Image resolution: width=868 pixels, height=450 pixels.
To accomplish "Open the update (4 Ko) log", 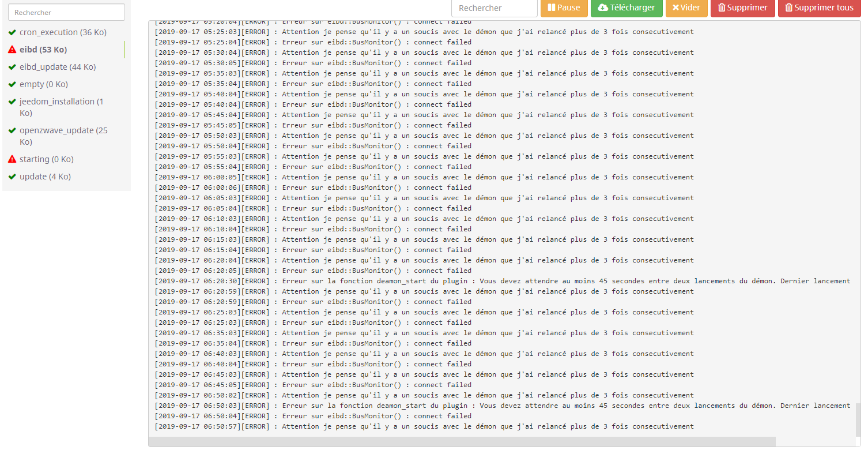I will [x=45, y=177].
